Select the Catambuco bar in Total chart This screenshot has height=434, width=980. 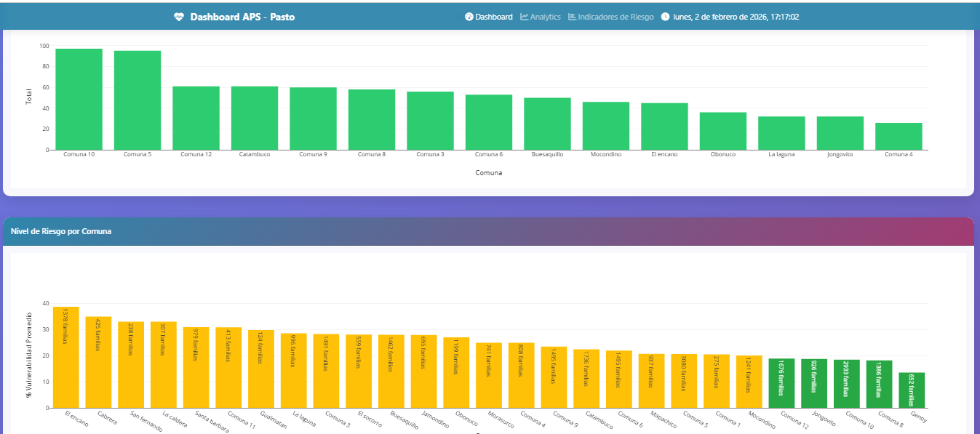pos(255,118)
